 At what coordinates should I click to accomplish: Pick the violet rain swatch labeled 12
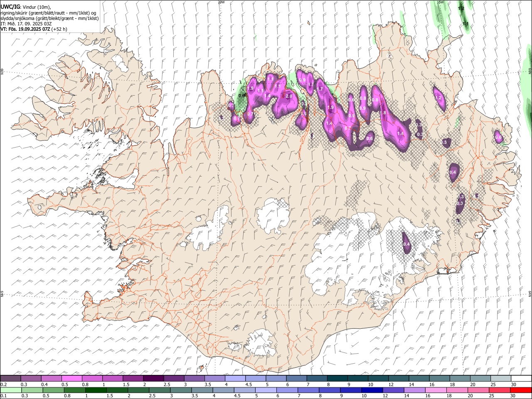394,390
